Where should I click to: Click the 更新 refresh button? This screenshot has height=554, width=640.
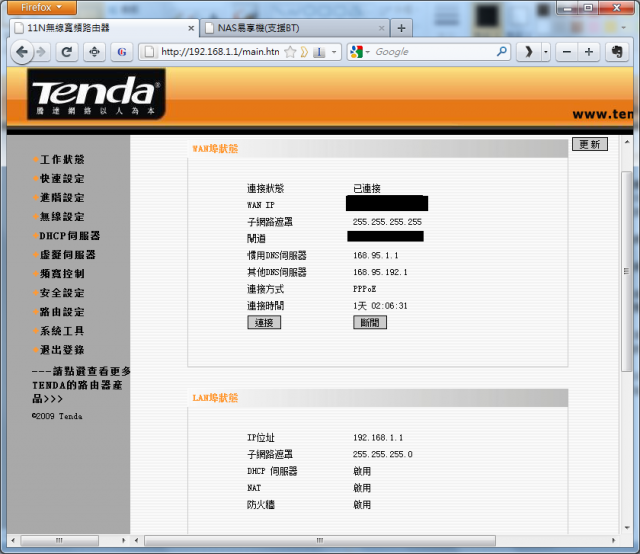point(590,144)
